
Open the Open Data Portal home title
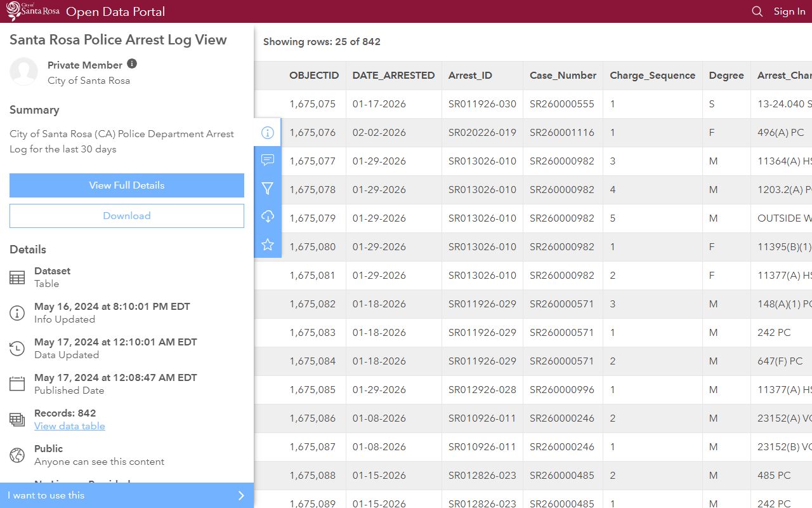point(115,11)
